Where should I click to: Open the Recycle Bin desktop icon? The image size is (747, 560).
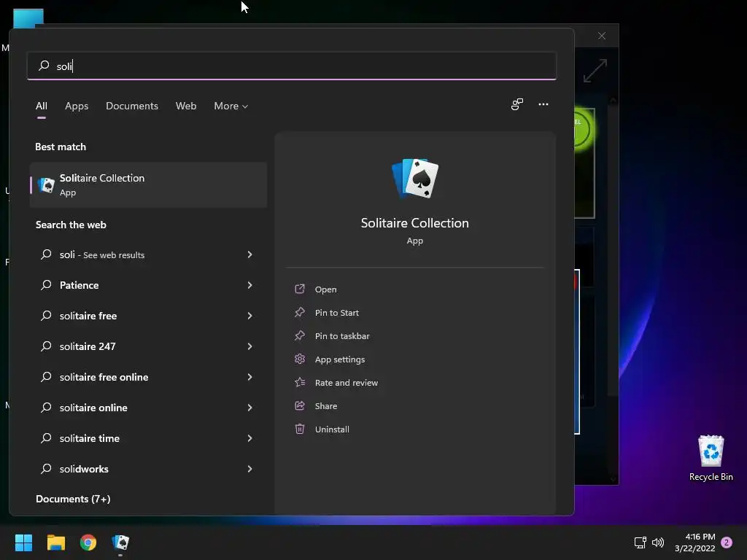(x=711, y=458)
